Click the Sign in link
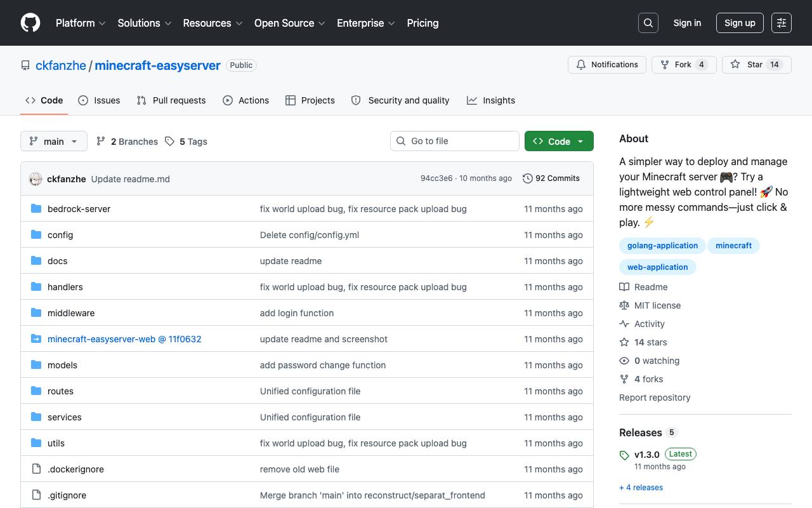 click(x=687, y=23)
